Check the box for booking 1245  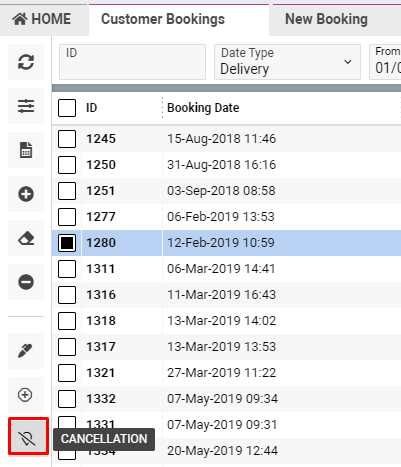pos(67,139)
